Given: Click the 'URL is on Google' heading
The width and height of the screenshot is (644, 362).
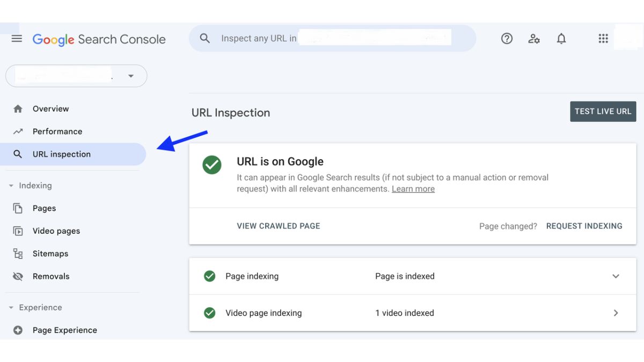Looking at the screenshot, I should (280, 161).
